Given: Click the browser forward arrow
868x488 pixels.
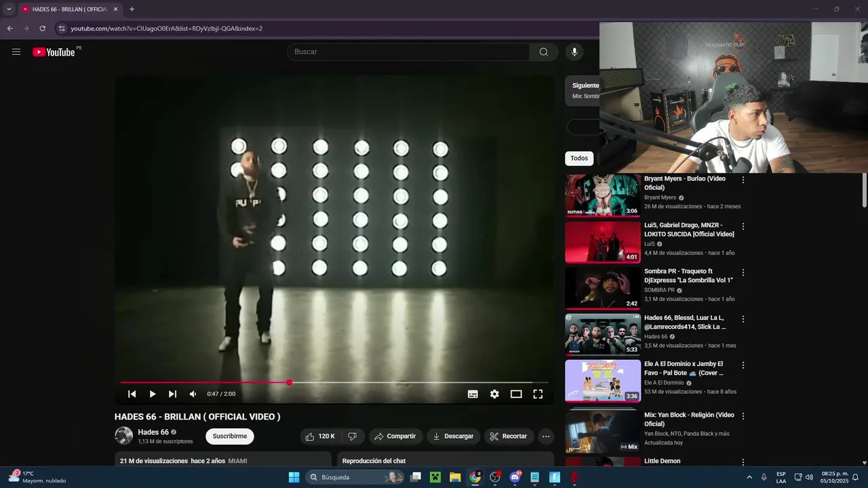Looking at the screenshot, I should [26, 28].
